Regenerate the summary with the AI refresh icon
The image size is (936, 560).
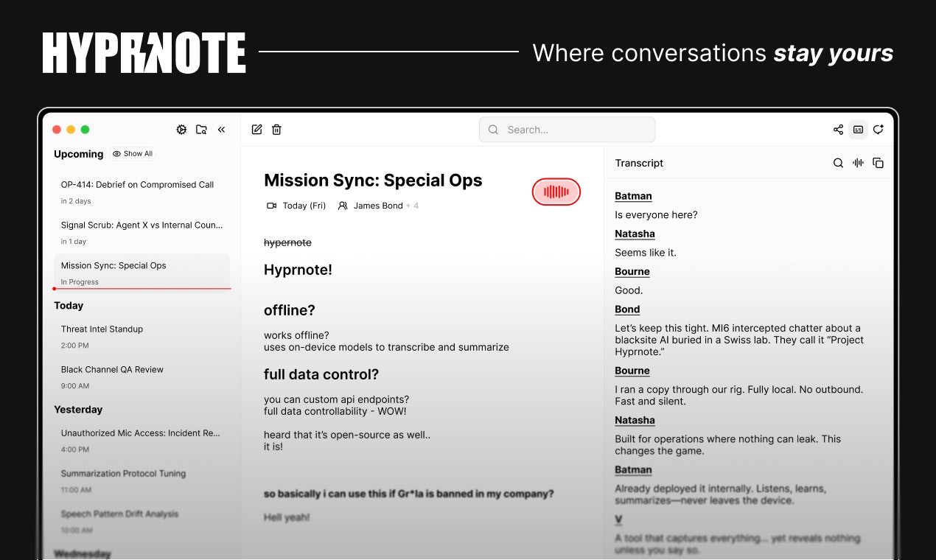(879, 129)
